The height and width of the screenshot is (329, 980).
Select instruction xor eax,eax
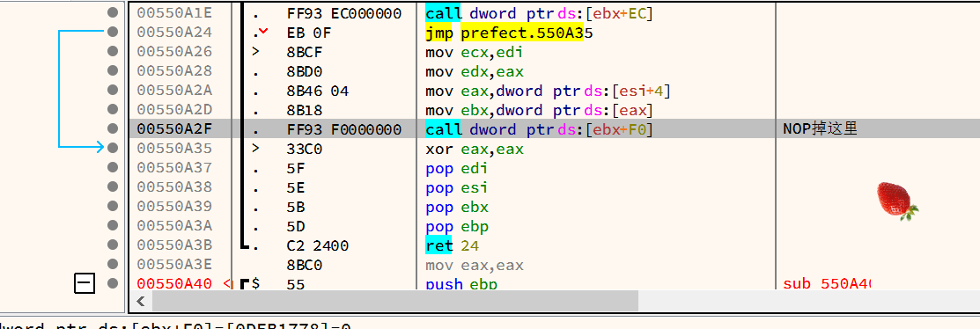pos(474,149)
